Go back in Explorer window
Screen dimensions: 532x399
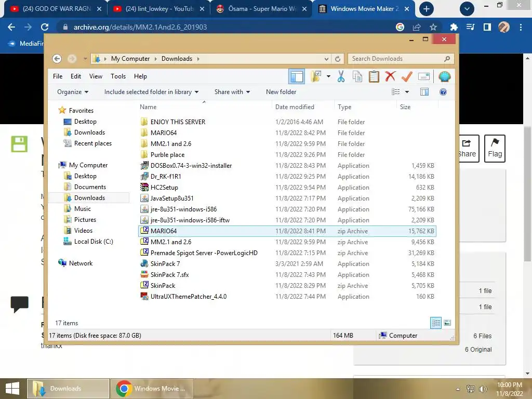pyautogui.click(x=57, y=59)
